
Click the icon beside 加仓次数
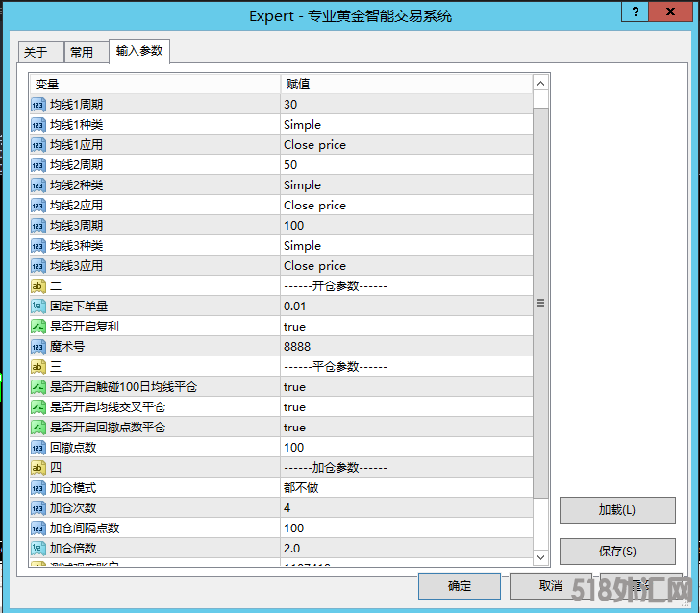tap(38, 508)
